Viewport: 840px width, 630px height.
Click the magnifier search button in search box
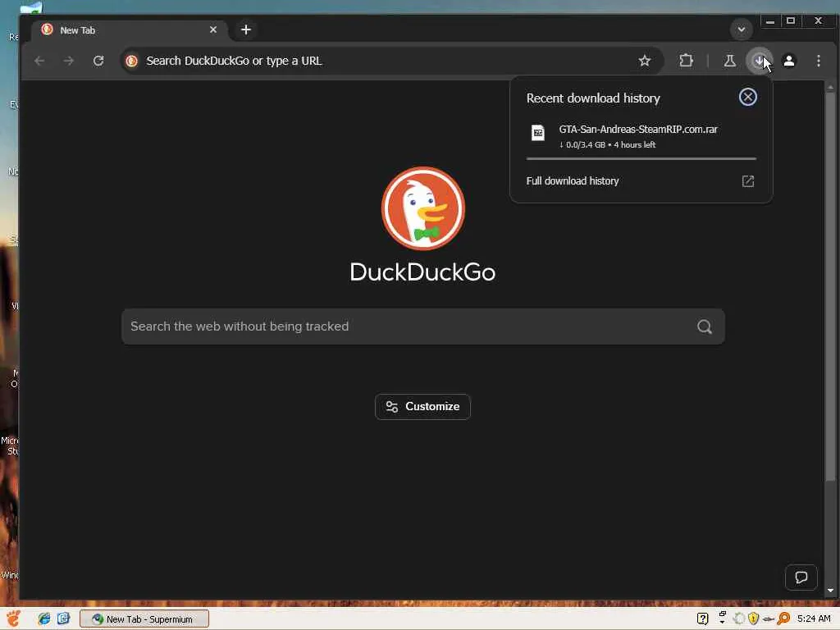click(x=705, y=326)
